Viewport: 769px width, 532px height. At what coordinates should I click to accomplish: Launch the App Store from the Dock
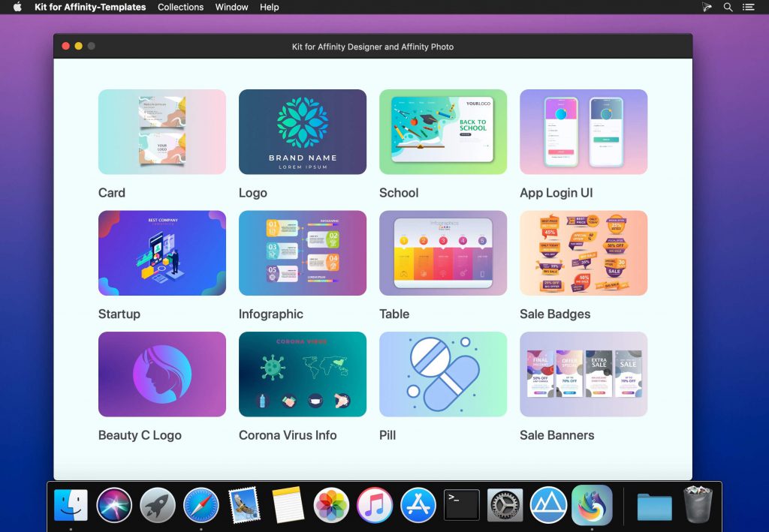pos(418,505)
